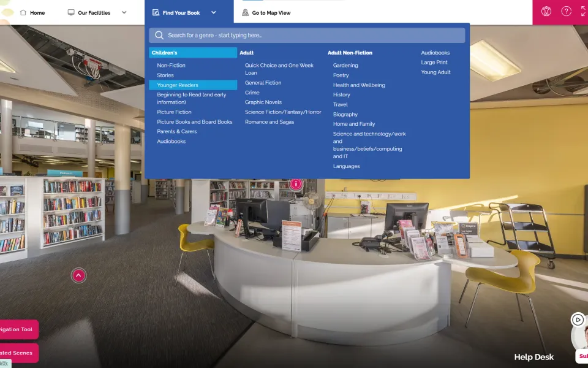
Task: Click the Home house icon
Action: click(x=23, y=12)
